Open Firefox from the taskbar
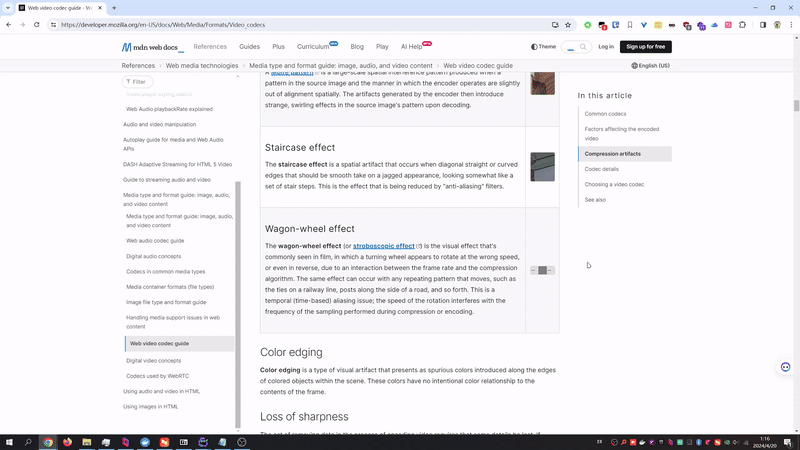Image resolution: width=800 pixels, height=450 pixels. point(68,441)
